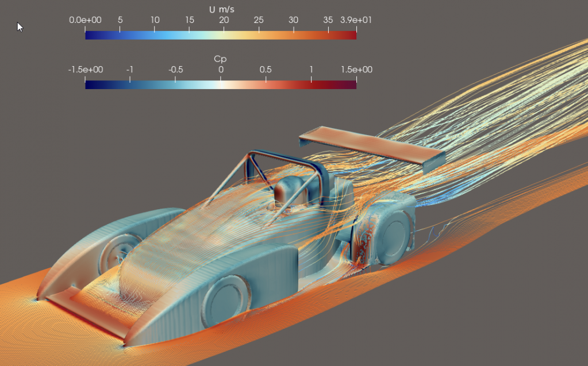Select the Cp legend title
Image resolution: width=588 pixels, height=366 pixels.
tap(220, 59)
